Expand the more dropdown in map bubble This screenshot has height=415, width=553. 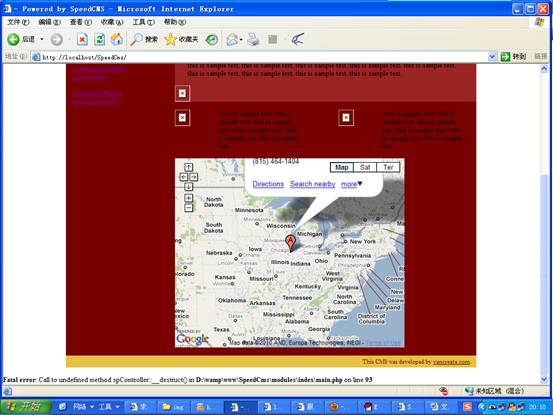352,184
